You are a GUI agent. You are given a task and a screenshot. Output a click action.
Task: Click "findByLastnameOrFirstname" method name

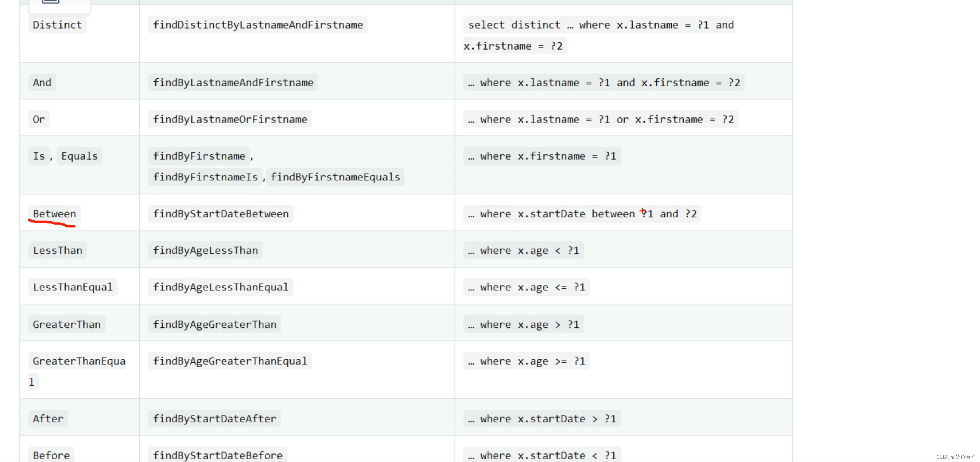pos(230,119)
